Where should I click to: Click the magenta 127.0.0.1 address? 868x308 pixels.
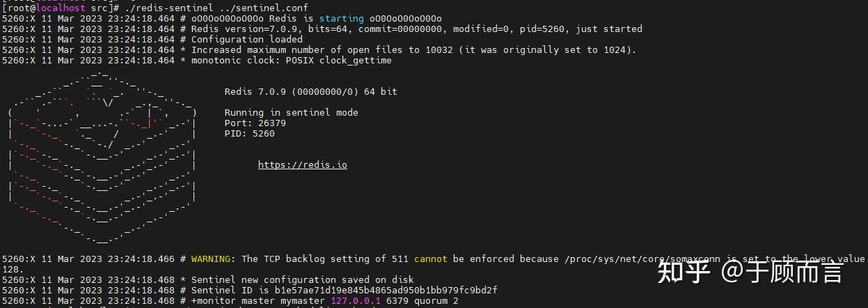[355, 301]
